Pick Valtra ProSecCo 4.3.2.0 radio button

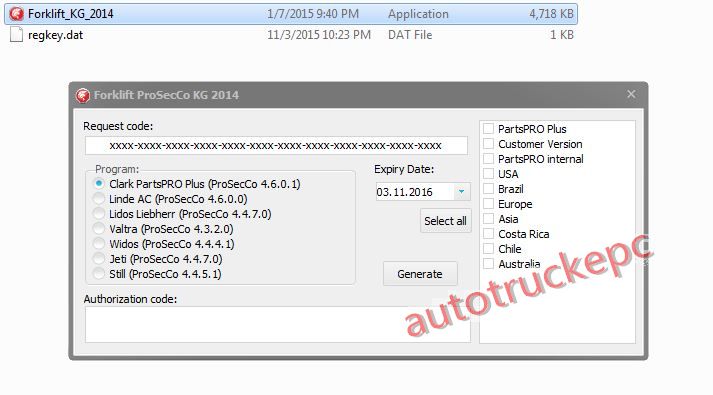tap(99, 229)
